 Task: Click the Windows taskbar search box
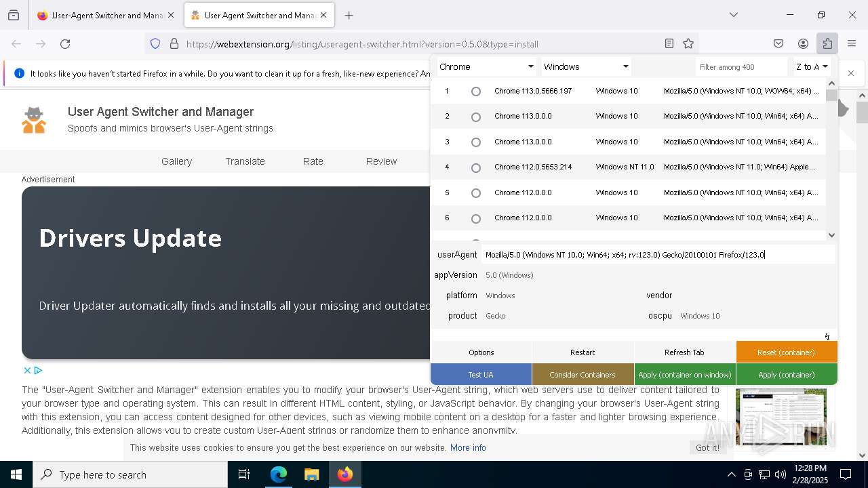click(x=130, y=474)
